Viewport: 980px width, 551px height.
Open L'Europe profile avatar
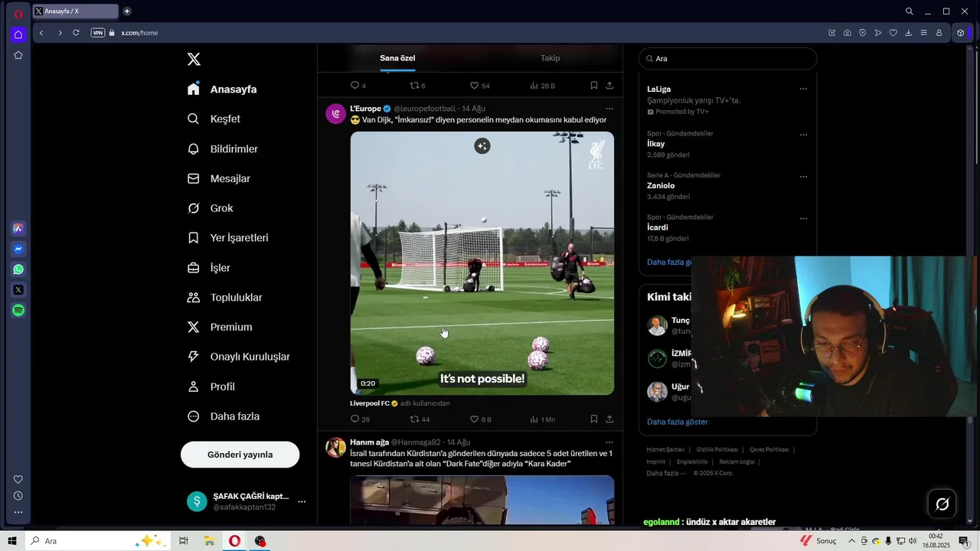coord(335,114)
